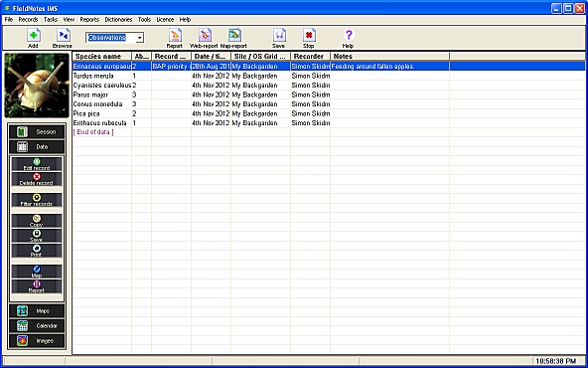This screenshot has height=368, width=588.
Task: Click the 28th Aug date cell
Action: (212, 66)
